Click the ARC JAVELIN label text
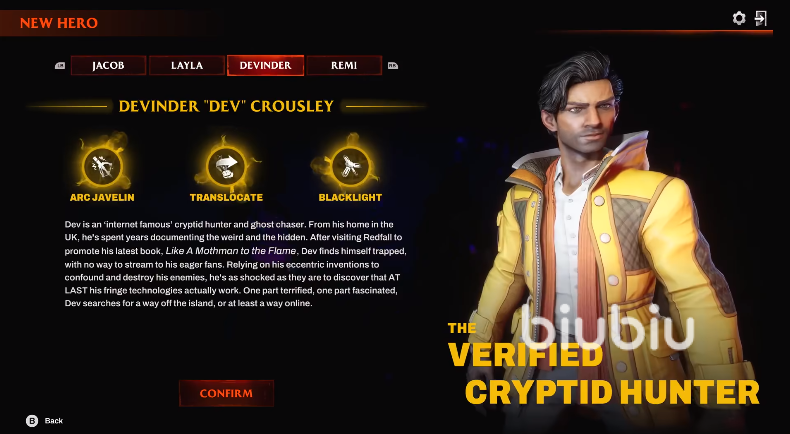This screenshot has height=434, width=790. pos(102,198)
